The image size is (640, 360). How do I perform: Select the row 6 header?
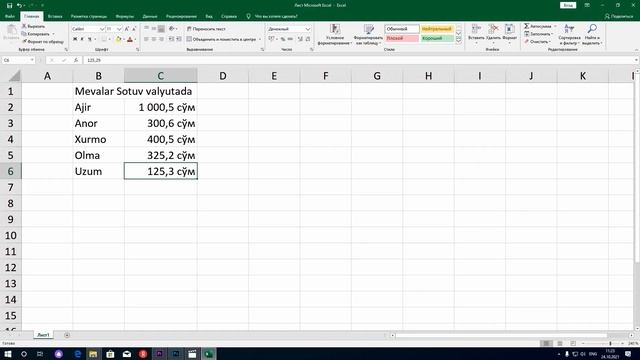click(11, 171)
